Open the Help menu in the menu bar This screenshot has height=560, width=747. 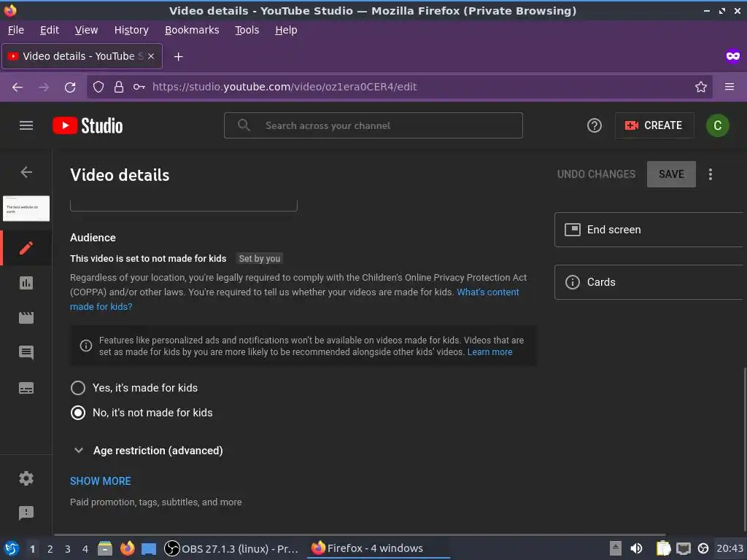click(x=286, y=30)
